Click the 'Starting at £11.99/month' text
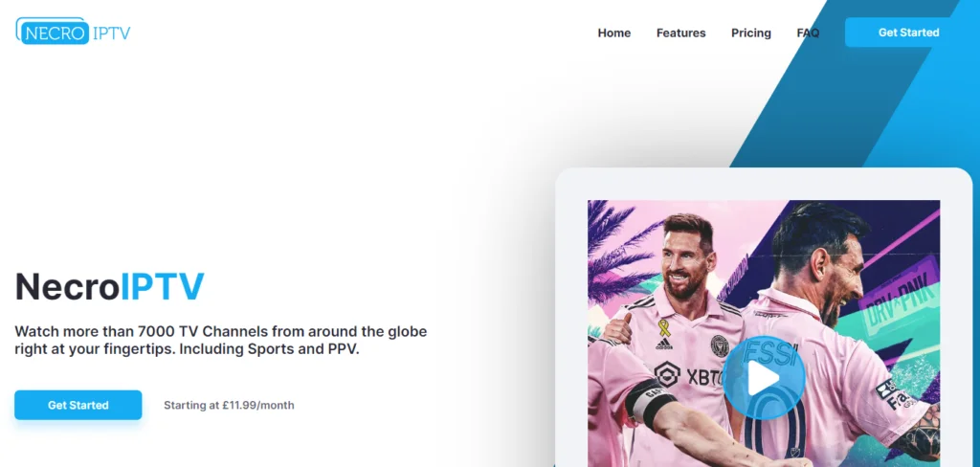 pos(229,405)
